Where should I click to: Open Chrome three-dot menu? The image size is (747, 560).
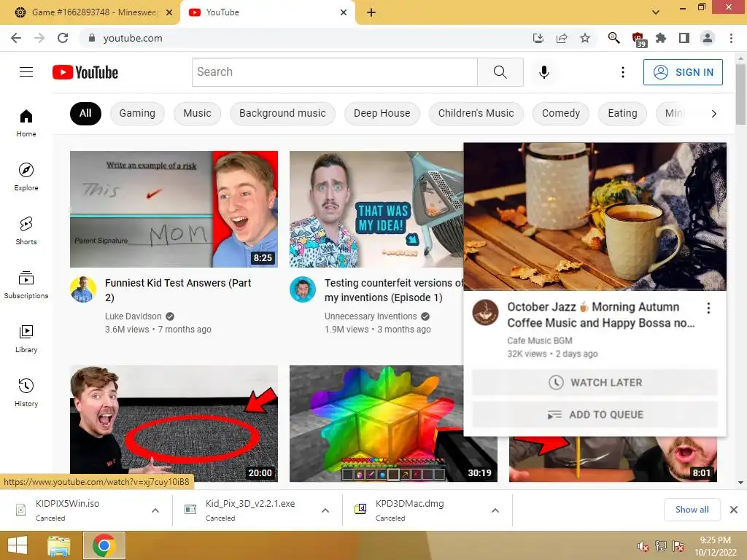click(x=731, y=38)
